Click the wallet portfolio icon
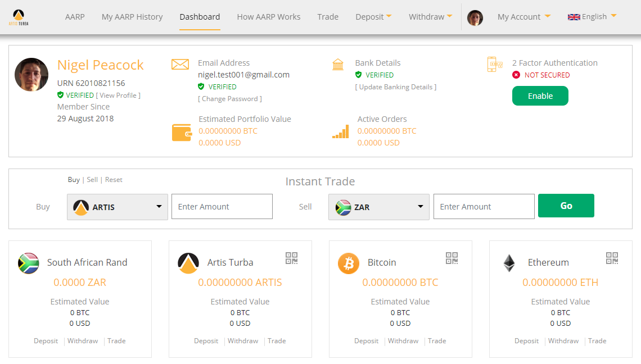 pyautogui.click(x=182, y=133)
